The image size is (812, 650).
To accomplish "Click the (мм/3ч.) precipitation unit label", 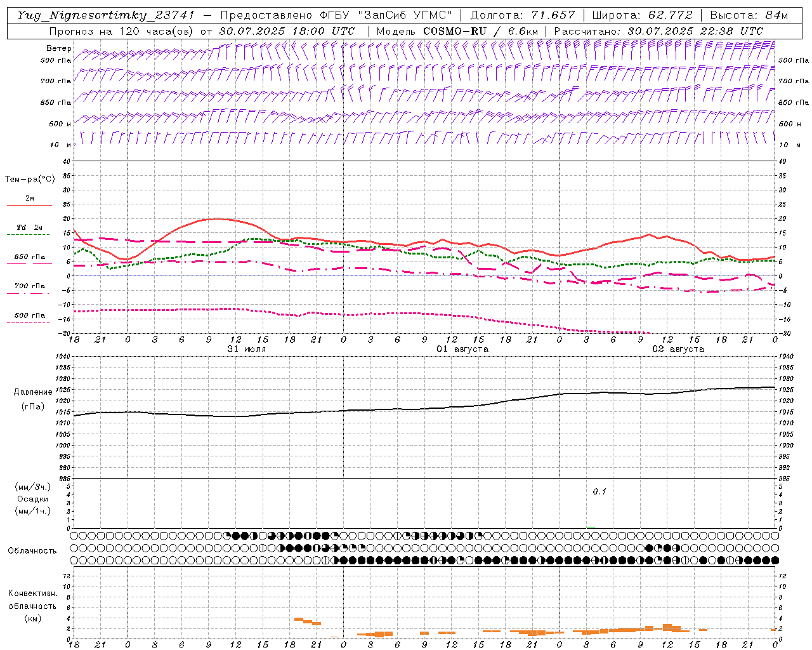I will [33, 487].
